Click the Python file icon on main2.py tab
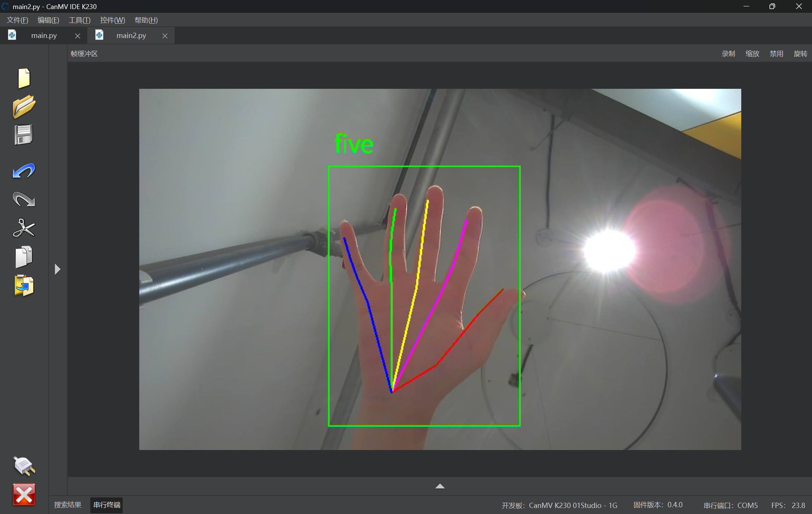This screenshot has width=812, height=514. tap(99, 35)
